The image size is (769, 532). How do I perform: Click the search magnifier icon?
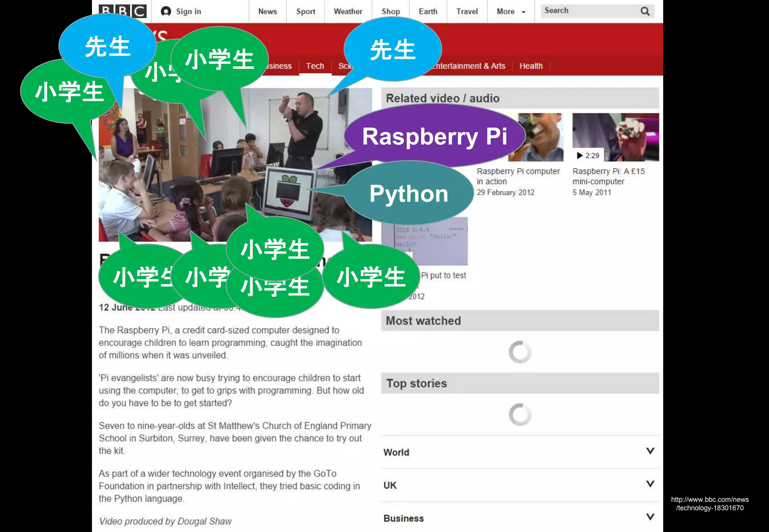tap(645, 11)
